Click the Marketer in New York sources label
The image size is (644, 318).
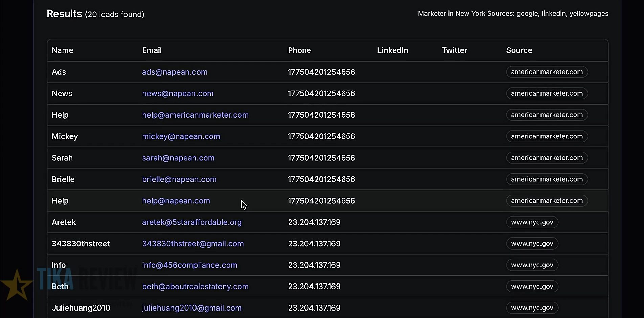[513, 14]
